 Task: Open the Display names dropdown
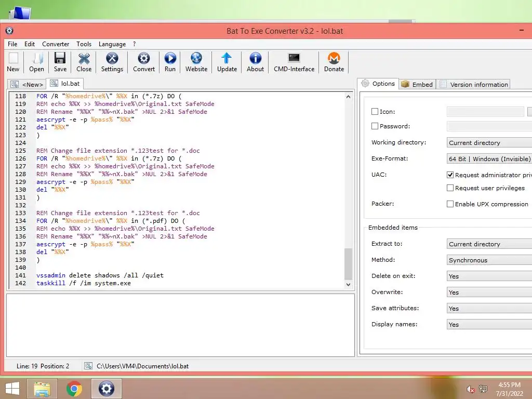coord(489,324)
